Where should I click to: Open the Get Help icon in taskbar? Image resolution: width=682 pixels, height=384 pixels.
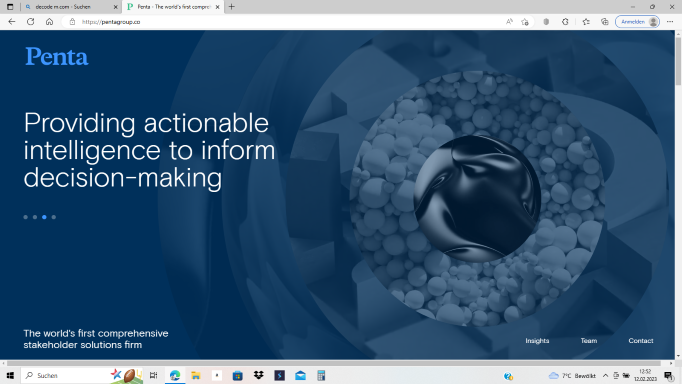point(508,376)
